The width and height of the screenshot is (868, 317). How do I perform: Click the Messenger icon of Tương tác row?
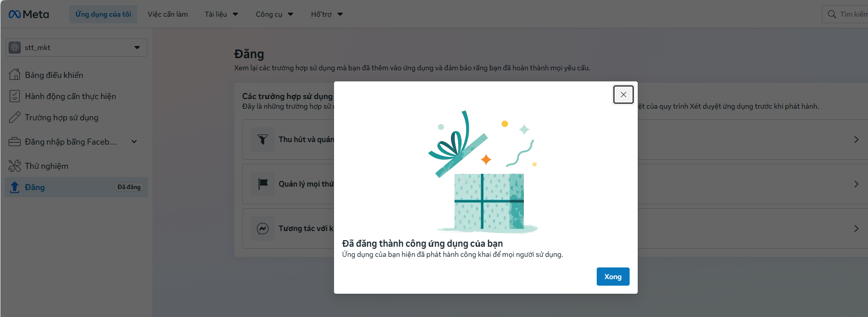[x=263, y=229]
